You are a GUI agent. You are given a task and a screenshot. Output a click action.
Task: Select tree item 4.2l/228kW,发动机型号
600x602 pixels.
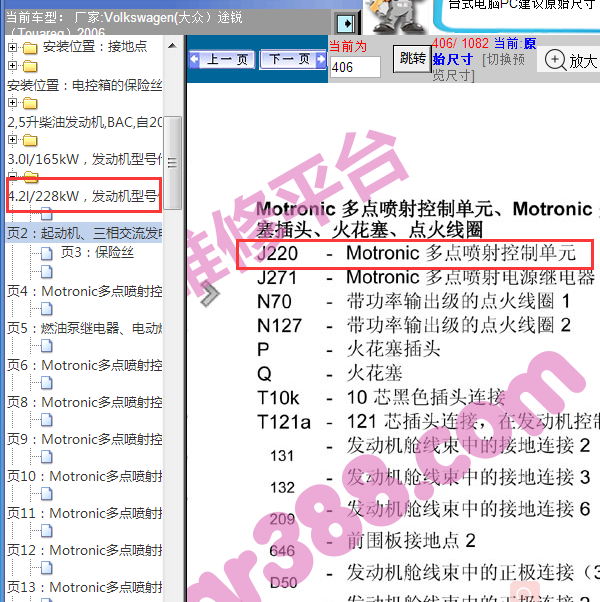(84, 196)
